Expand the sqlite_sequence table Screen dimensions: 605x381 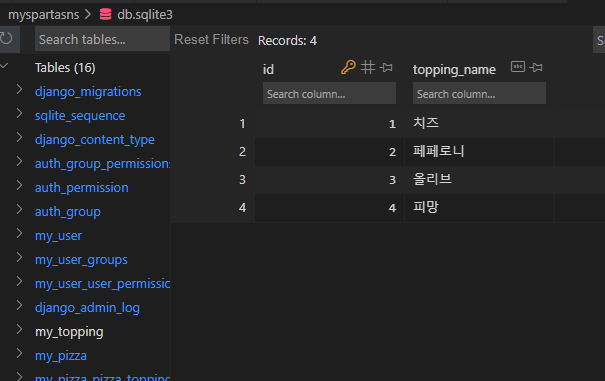pos(19,114)
